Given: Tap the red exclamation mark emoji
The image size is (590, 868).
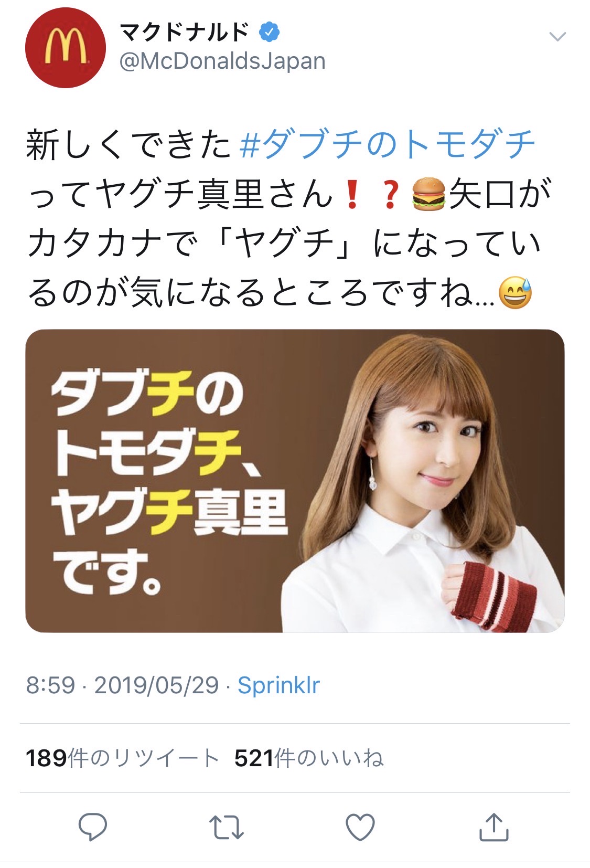Looking at the screenshot, I should [351, 194].
